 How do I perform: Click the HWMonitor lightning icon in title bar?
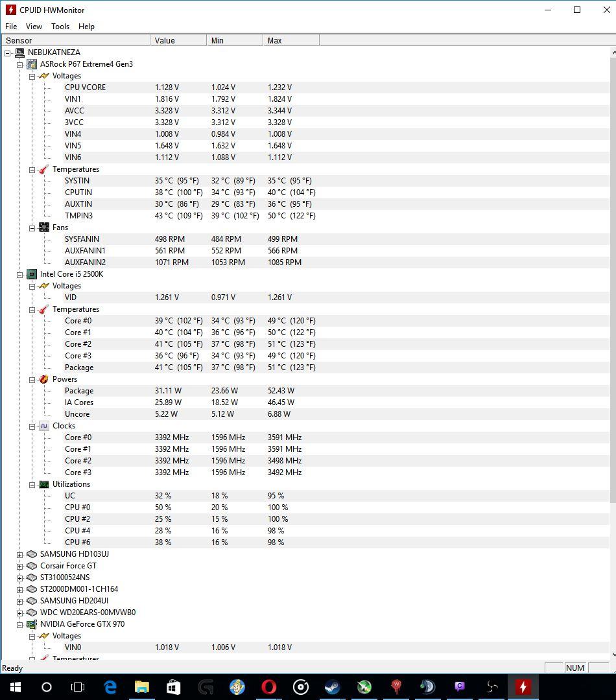pos(11,10)
